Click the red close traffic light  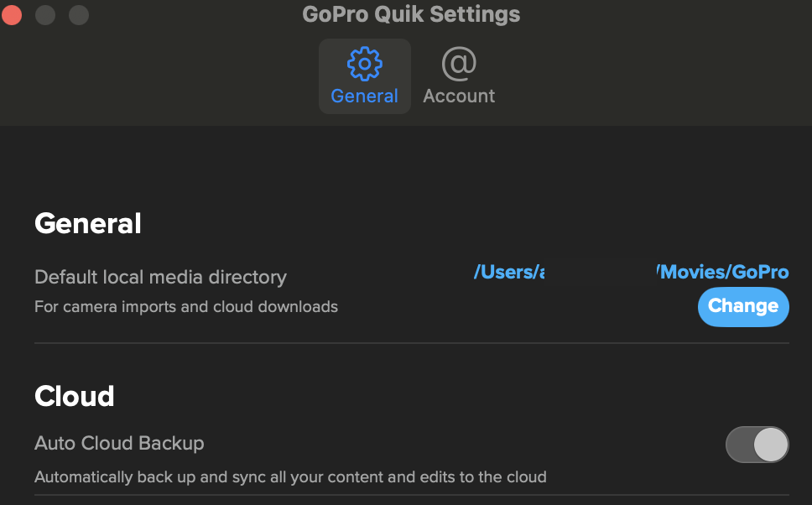click(x=12, y=14)
